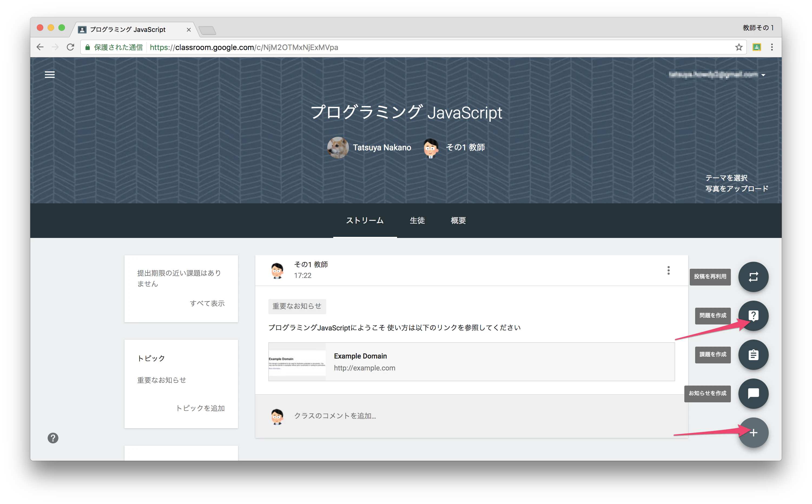812x504 pixels.
Task: Click the browser address bar URL
Action: click(x=244, y=47)
